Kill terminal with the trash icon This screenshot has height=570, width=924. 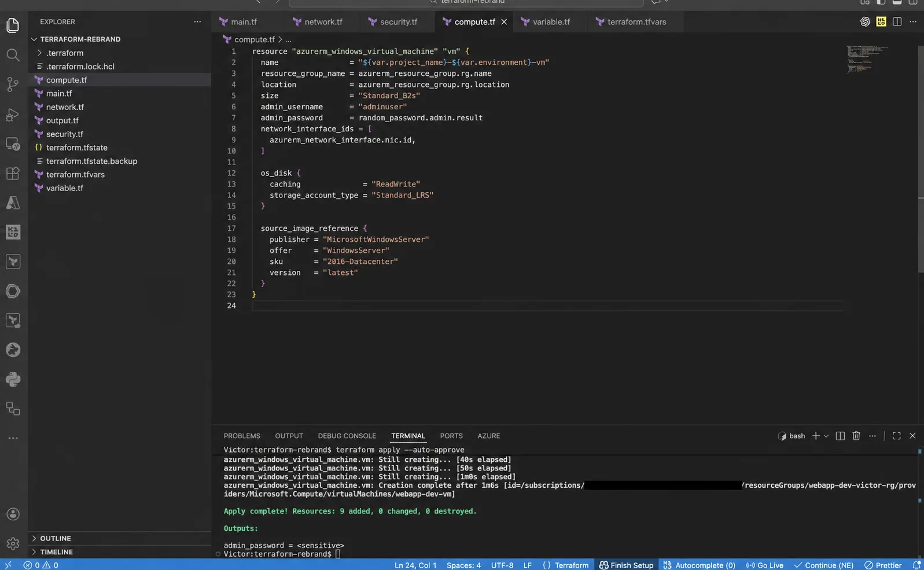tap(856, 436)
